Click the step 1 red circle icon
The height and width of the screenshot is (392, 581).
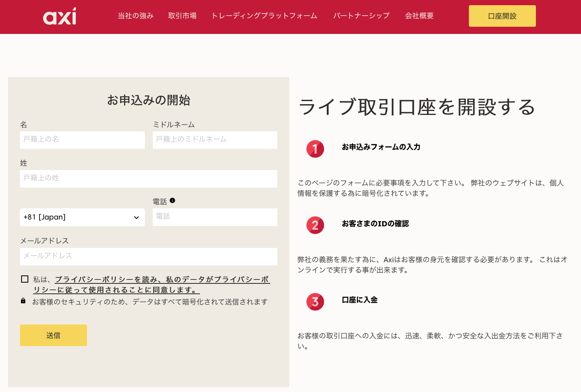pyautogui.click(x=315, y=149)
